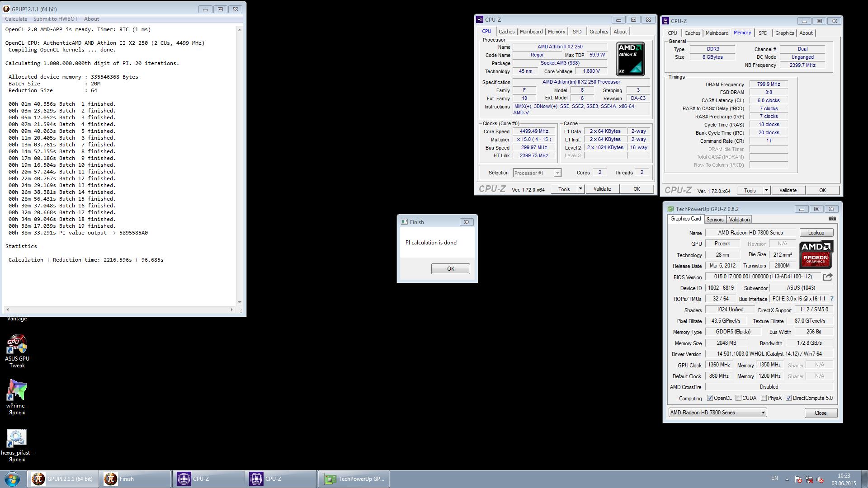Viewport: 868px width, 488px height.
Task: Open SPD tab in left CPU-Z
Action: pyautogui.click(x=577, y=32)
